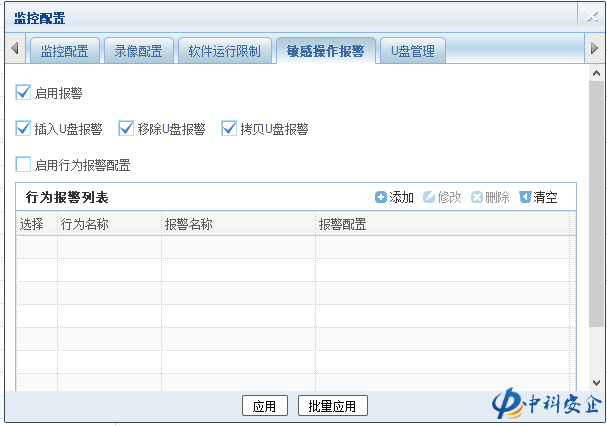Close the 监控配置 dialog
This screenshot has width=607, height=426.
(592, 16)
